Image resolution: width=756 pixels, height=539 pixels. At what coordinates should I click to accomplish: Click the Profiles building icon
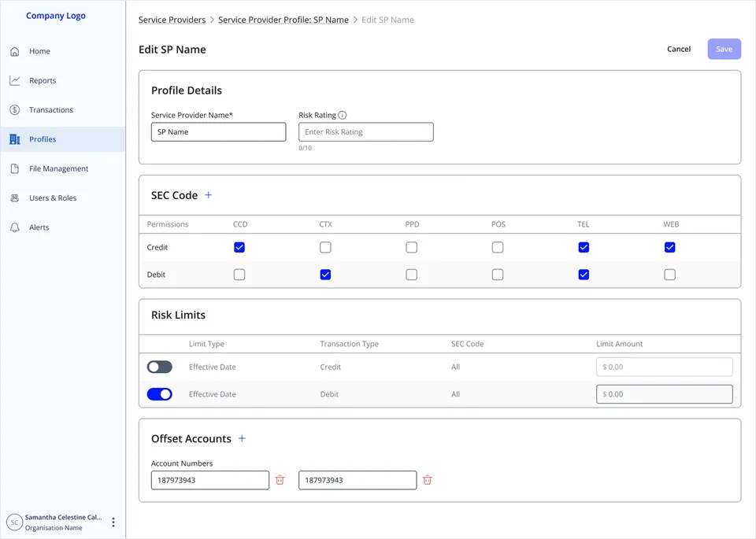[15, 139]
